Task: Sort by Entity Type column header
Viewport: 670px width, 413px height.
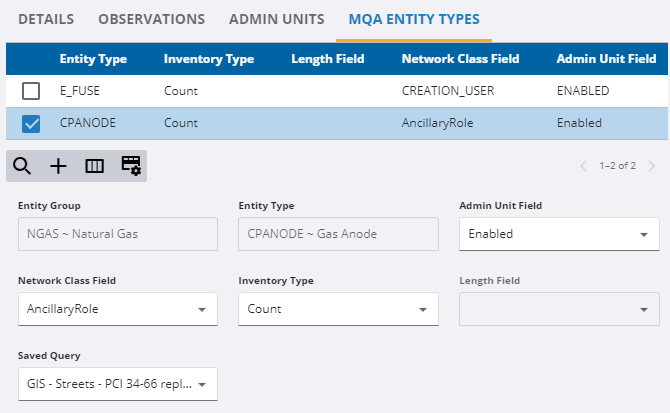Action: 93,59
